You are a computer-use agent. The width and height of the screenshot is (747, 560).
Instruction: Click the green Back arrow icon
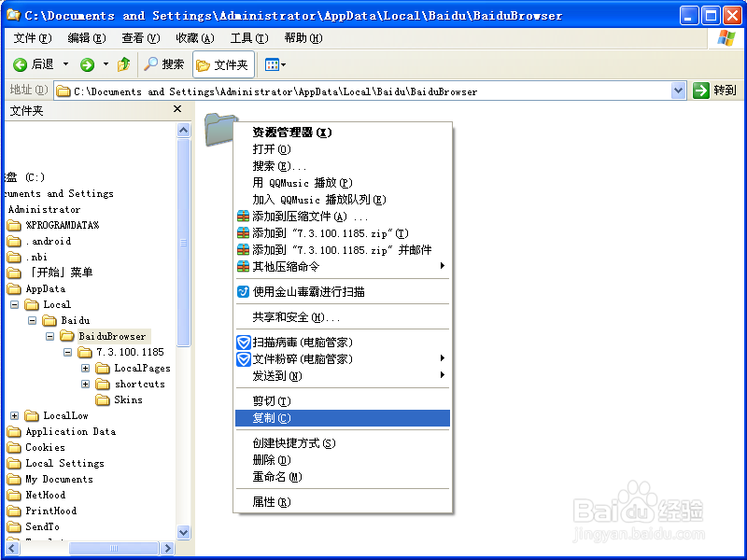[20, 64]
